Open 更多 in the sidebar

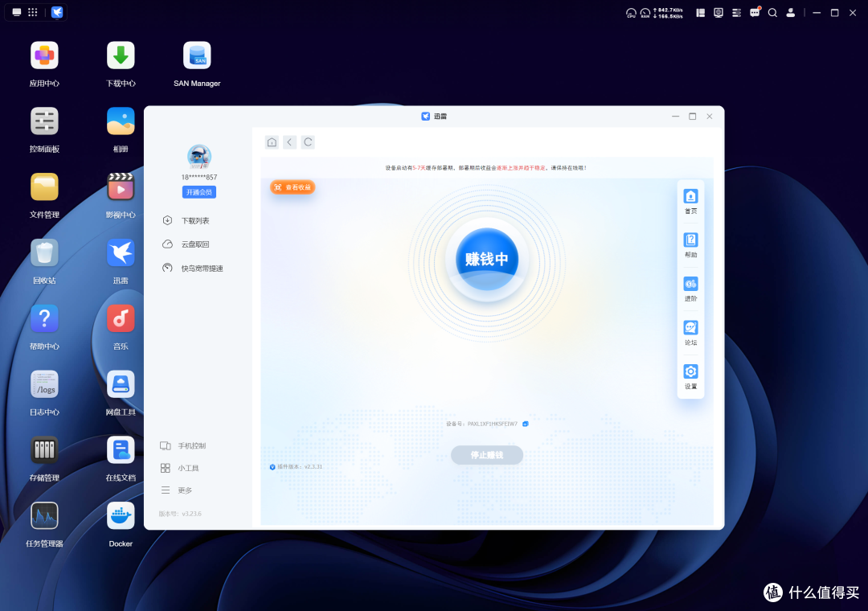176,490
